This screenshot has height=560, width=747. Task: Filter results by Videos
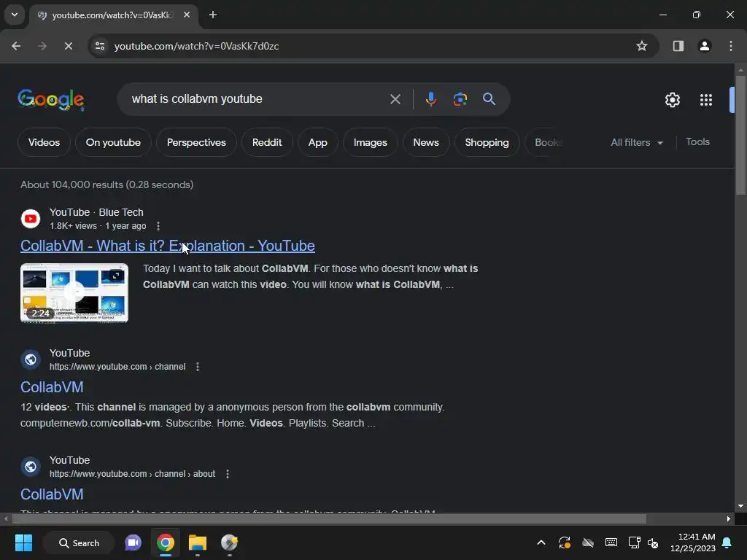click(x=44, y=142)
